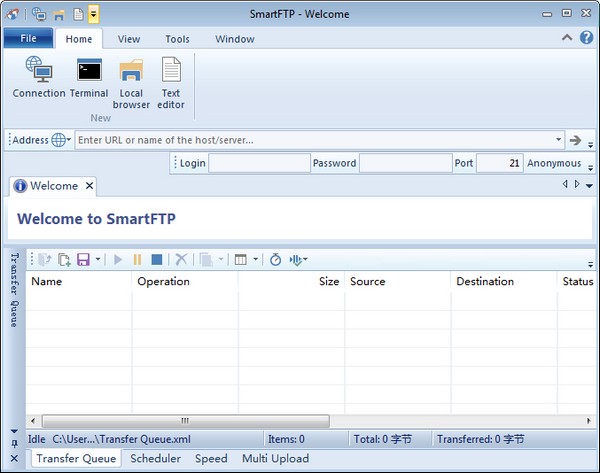Screen dimensions: 600x473
Task: Stop the transfer queue
Action: coord(157,259)
